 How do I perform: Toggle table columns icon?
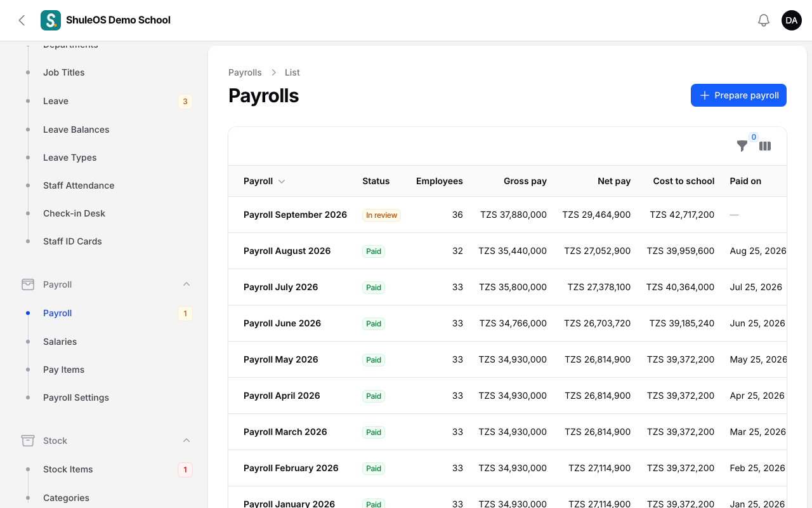[765, 146]
